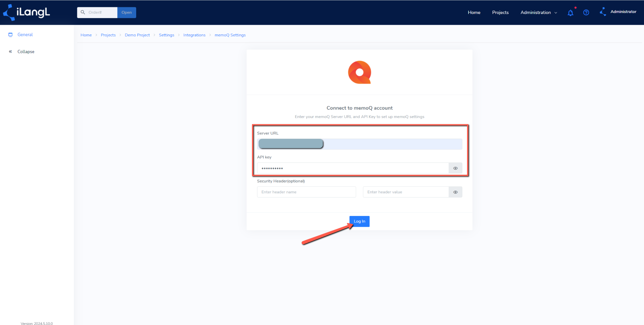Click the Administrator user name

623,11
